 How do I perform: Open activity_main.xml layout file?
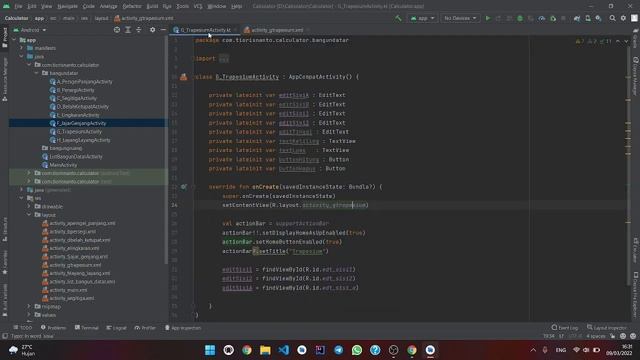click(x=65, y=290)
